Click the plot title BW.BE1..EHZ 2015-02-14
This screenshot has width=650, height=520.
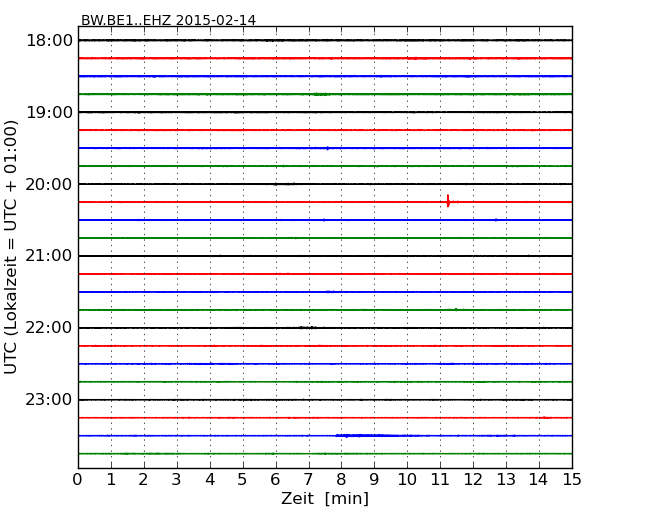click(168, 20)
